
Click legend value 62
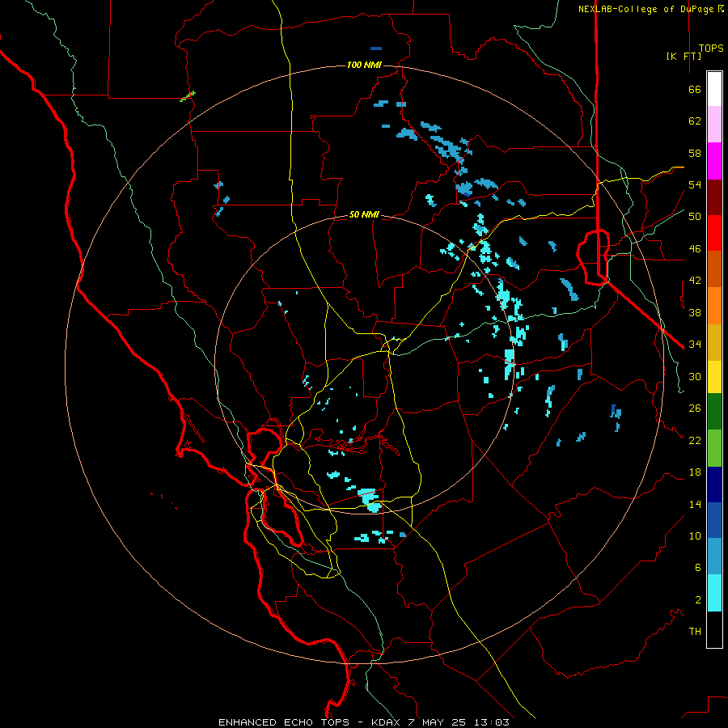(x=695, y=121)
